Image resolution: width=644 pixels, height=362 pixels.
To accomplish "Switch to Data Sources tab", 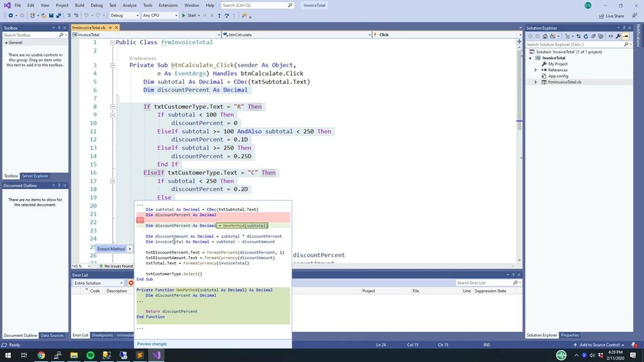I will pos(52,335).
